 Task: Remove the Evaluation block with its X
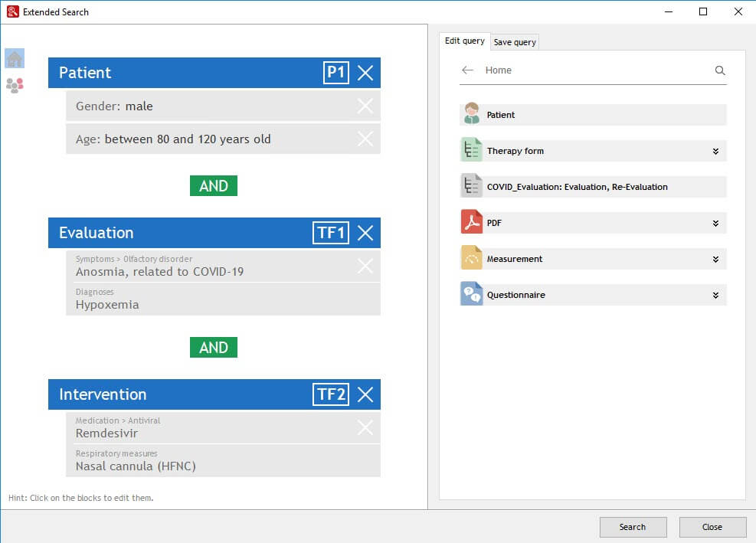365,233
